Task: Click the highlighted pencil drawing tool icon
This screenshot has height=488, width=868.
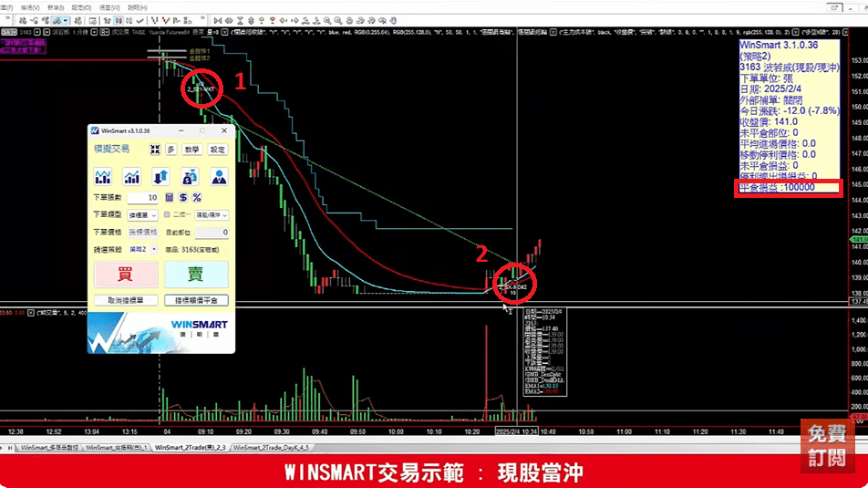Action: tap(57, 20)
